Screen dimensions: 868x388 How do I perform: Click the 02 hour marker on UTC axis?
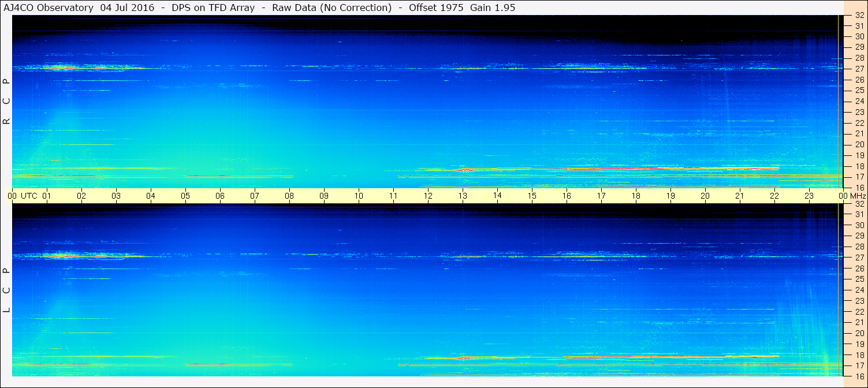point(81,196)
